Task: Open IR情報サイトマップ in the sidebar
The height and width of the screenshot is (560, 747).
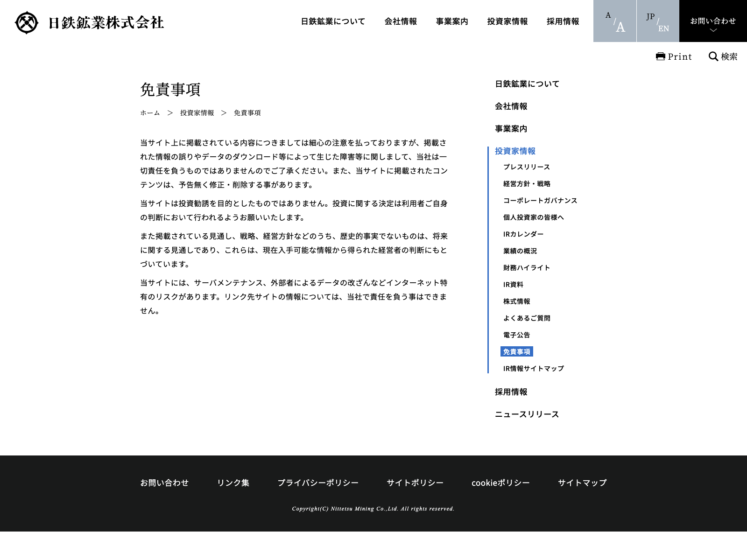Action: click(533, 369)
